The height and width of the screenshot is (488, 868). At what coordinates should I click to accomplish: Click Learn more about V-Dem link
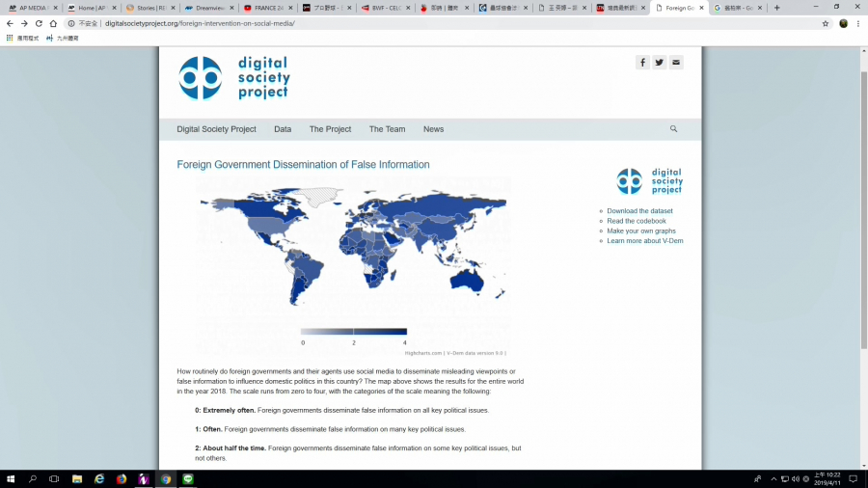click(644, 241)
